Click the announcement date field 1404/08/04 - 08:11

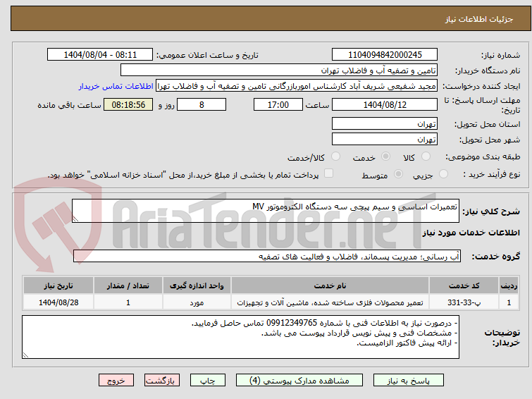tap(100, 55)
